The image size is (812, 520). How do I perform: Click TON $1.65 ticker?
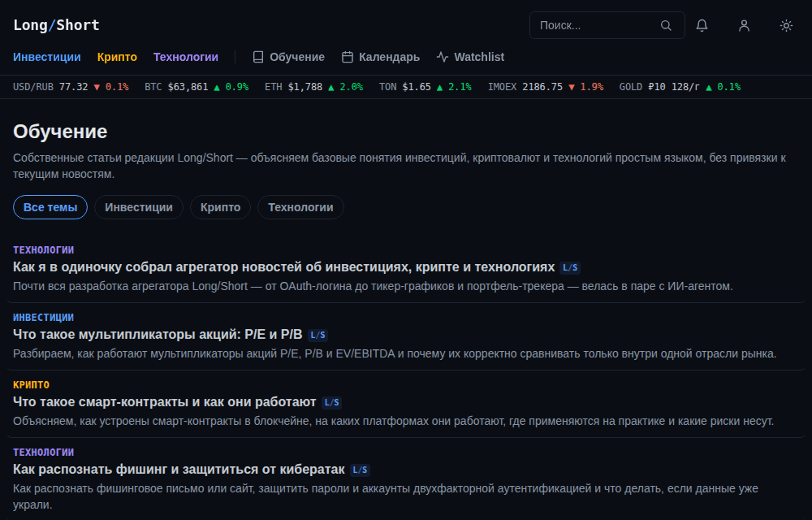(x=425, y=87)
